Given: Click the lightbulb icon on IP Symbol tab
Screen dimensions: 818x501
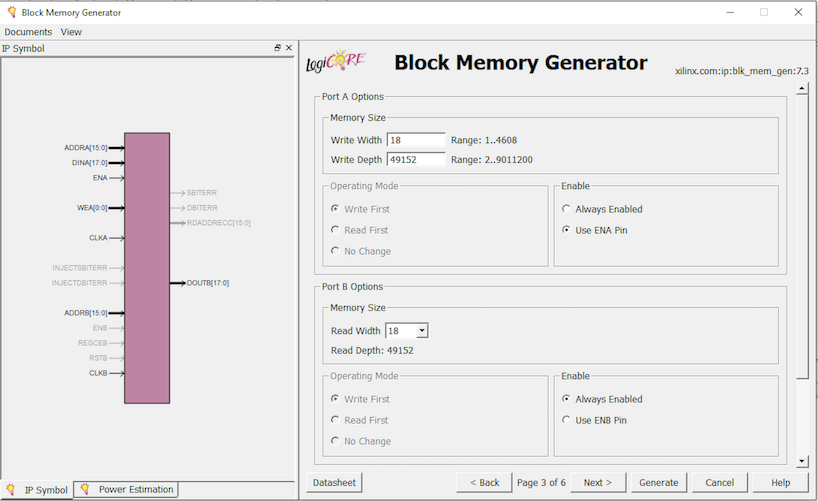Looking at the screenshot, I should point(10,490).
